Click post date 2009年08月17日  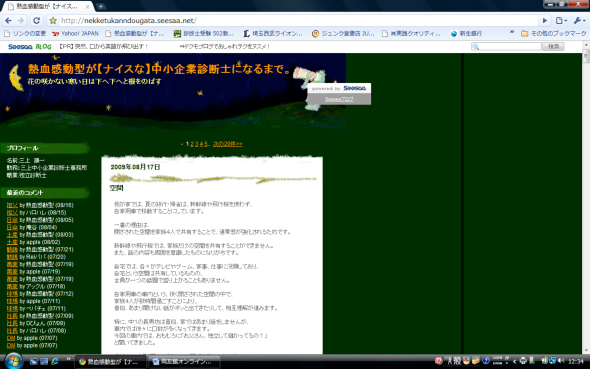pyautogui.click(x=135, y=167)
